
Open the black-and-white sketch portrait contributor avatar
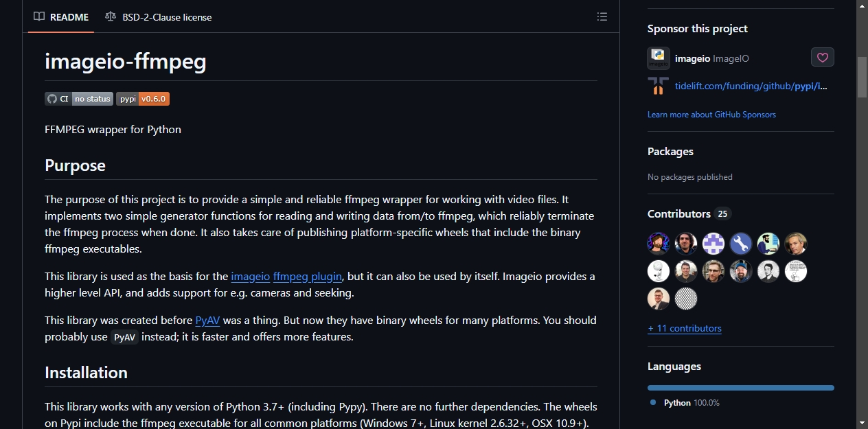[768, 271]
